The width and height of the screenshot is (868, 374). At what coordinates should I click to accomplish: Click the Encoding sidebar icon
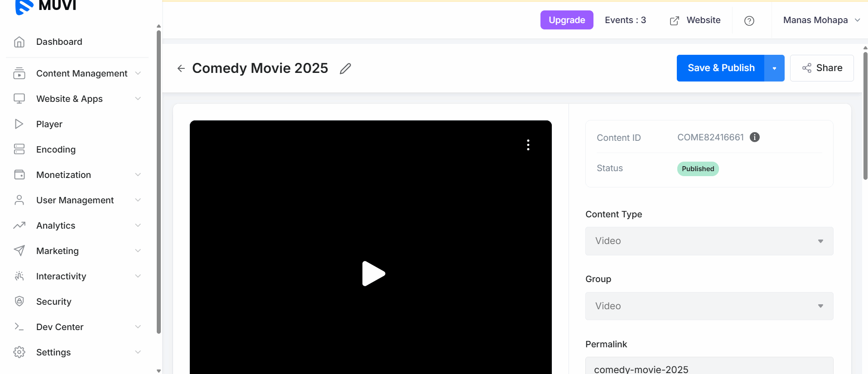pos(19,149)
